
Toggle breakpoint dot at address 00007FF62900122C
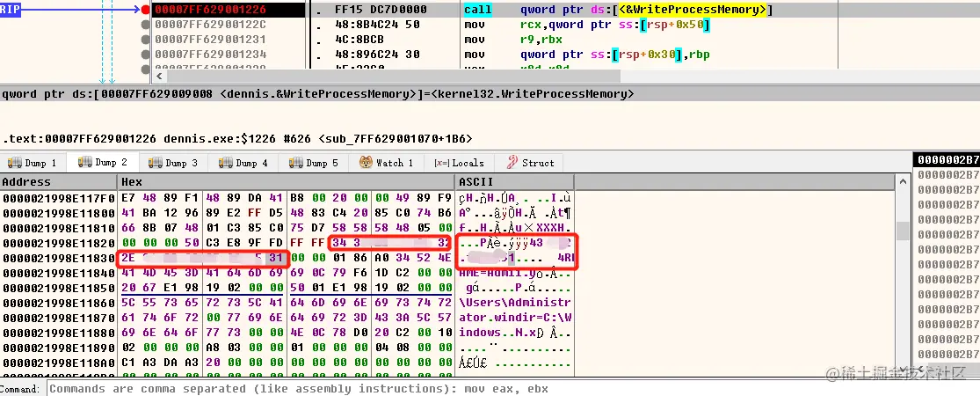coord(146,25)
